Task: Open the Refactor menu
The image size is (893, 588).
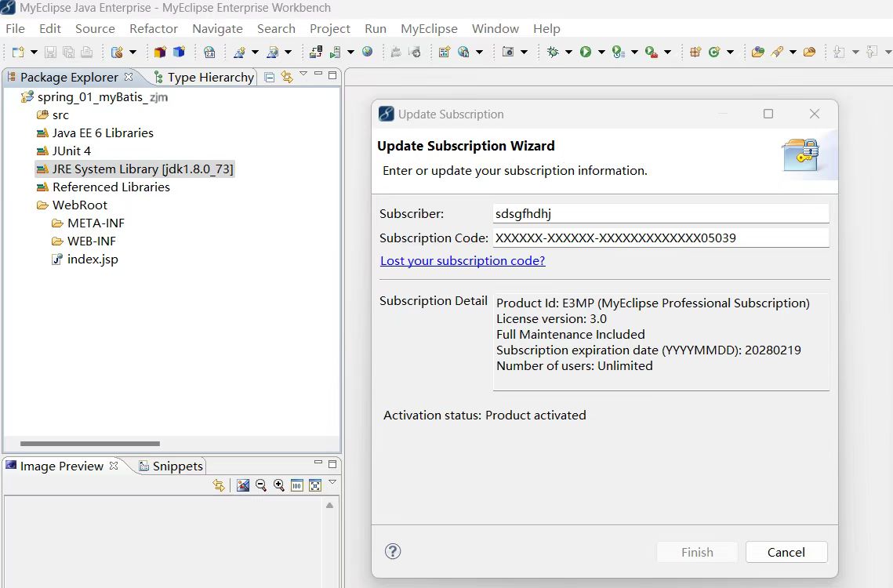Action: pyautogui.click(x=153, y=28)
